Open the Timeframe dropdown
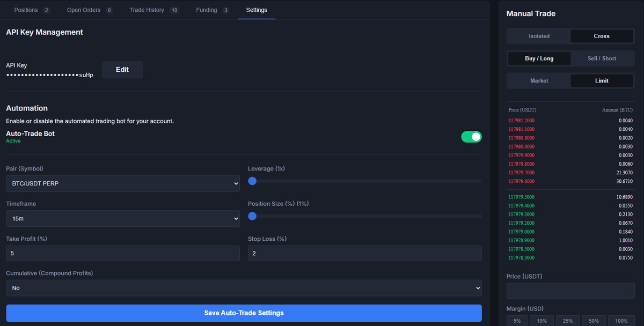This screenshot has width=644, height=326. 123,218
